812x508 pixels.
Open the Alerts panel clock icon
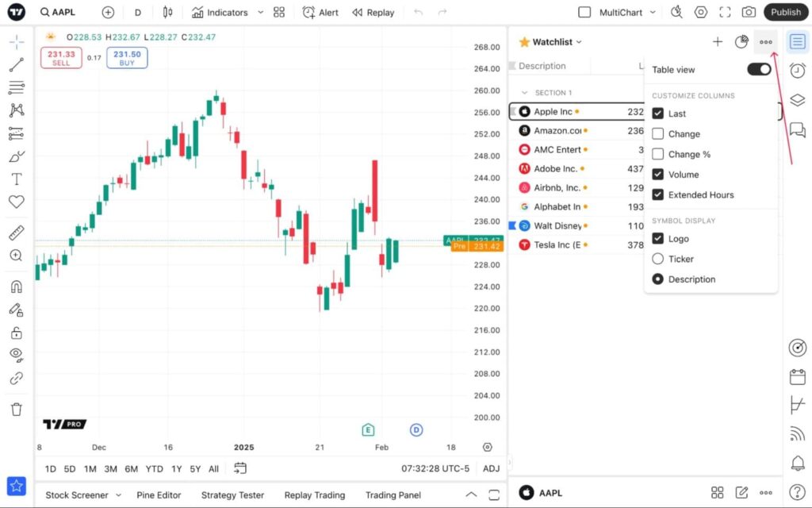click(x=798, y=71)
